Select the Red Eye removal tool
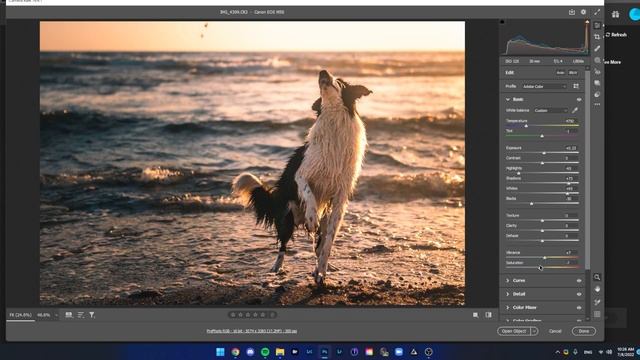640x360 pixels. (597, 71)
